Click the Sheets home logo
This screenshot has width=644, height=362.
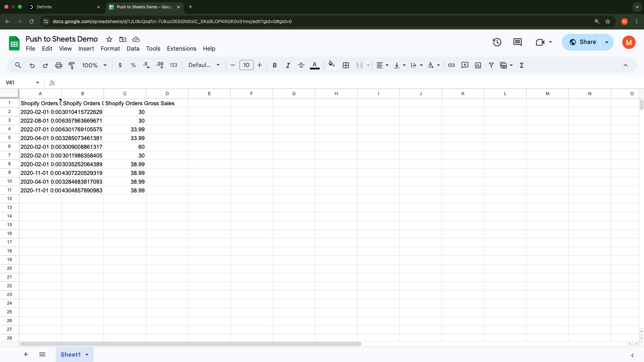[x=14, y=43]
